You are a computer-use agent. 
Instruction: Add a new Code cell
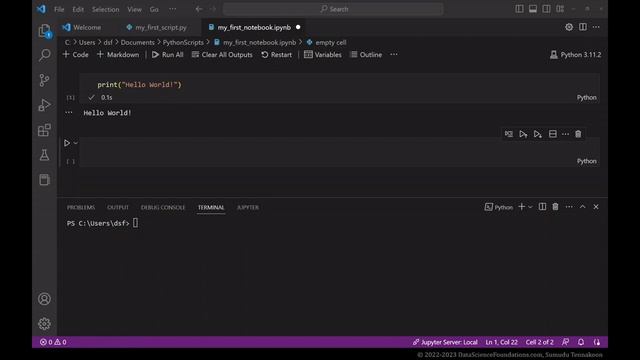point(76,55)
